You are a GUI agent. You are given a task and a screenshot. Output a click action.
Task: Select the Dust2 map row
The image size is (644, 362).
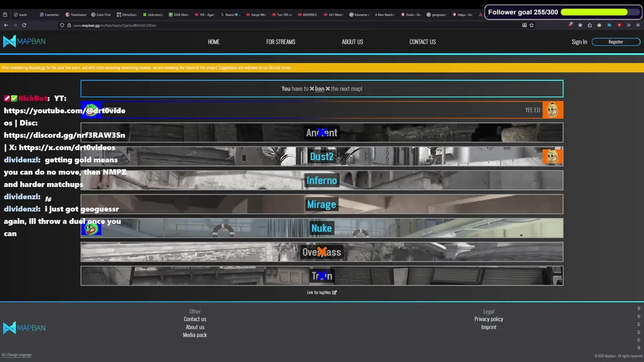[321, 156]
